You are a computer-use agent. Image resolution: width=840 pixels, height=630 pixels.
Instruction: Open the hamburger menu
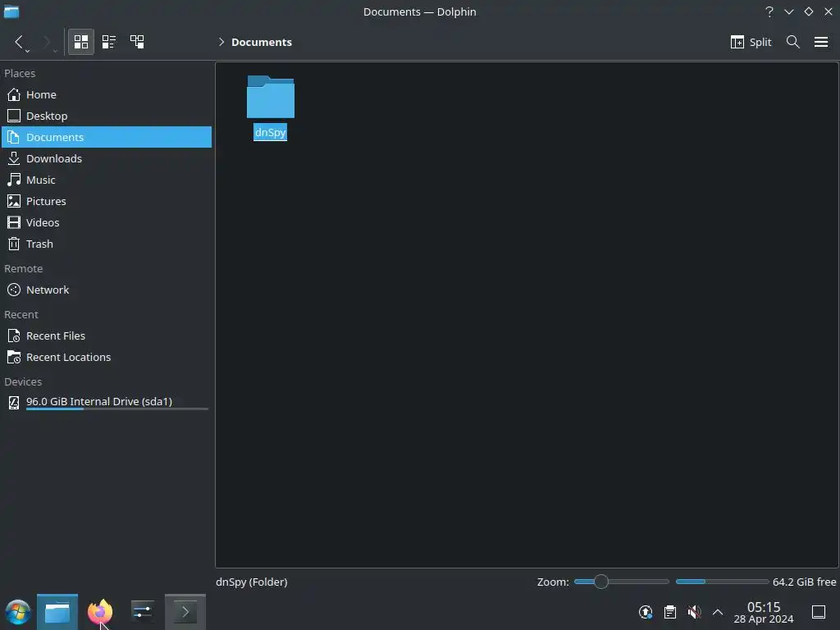pyautogui.click(x=820, y=42)
